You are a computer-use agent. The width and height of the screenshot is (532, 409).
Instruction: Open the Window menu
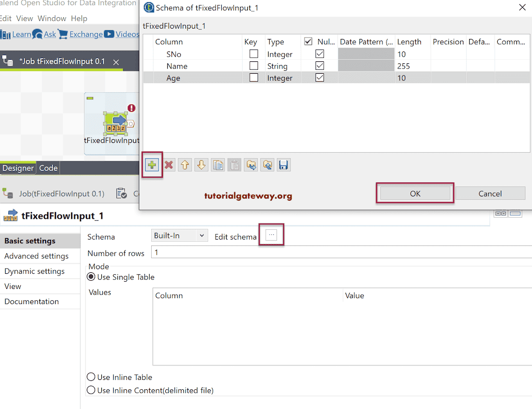click(x=51, y=18)
